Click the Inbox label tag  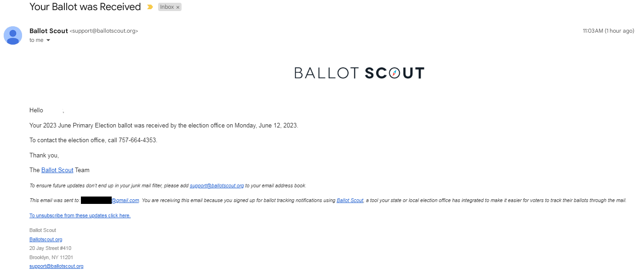coord(166,7)
